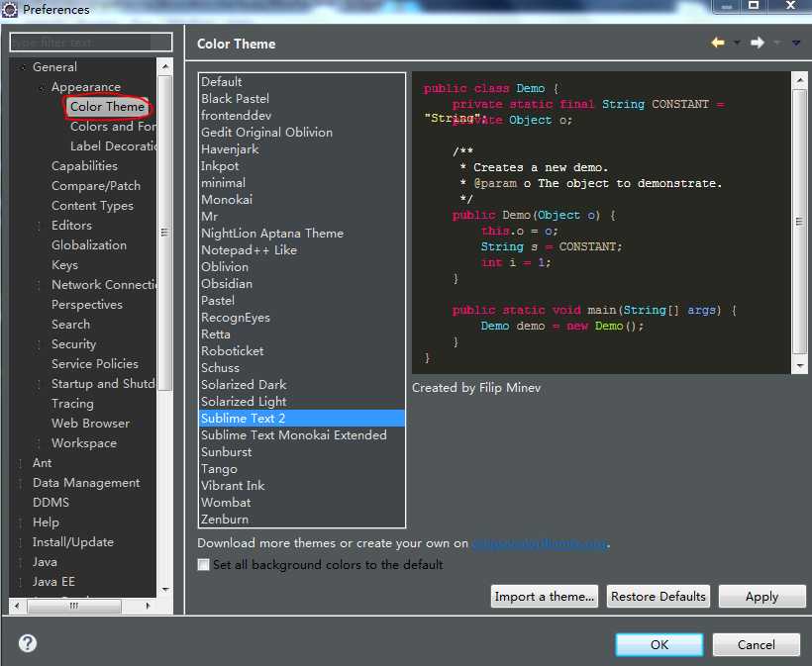
Task: Choose the Sublime Text 2 theme
Action: point(302,419)
